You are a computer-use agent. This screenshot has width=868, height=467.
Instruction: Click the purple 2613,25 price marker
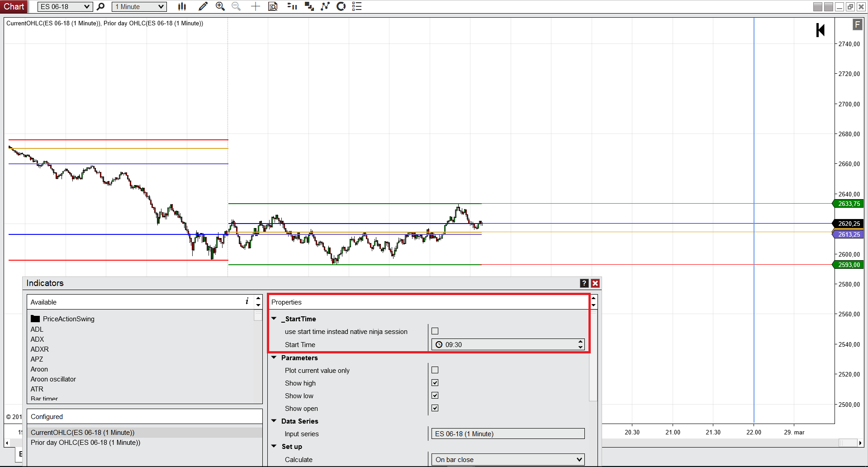849,234
